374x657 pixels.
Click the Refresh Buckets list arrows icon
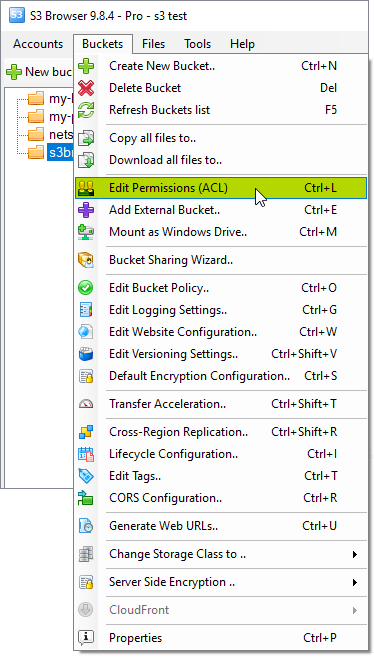point(86,110)
